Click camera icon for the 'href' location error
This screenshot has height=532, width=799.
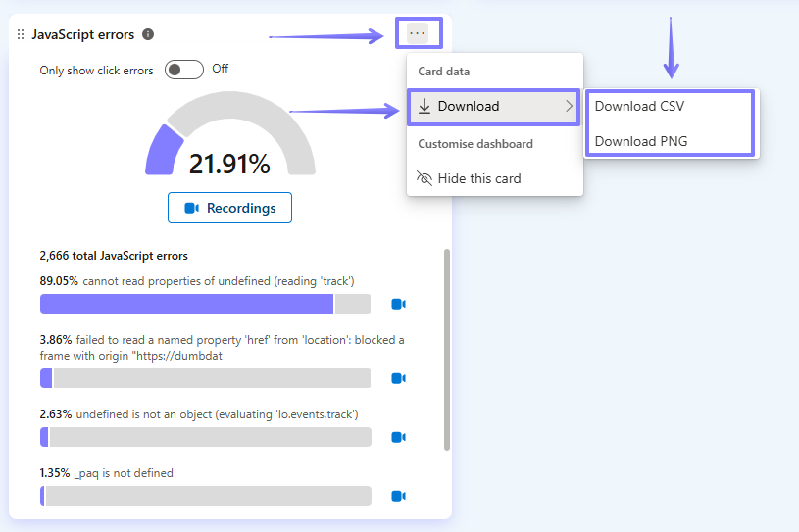tap(398, 378)
